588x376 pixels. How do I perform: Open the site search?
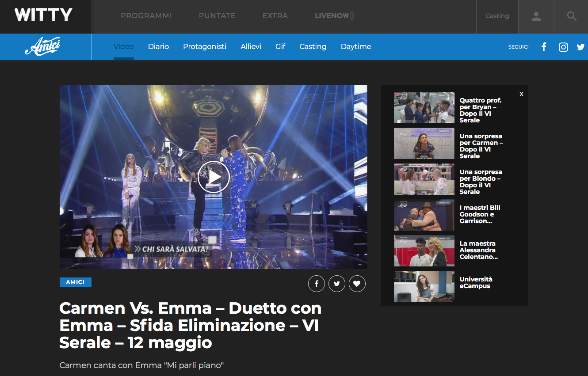tap(571, 16)
